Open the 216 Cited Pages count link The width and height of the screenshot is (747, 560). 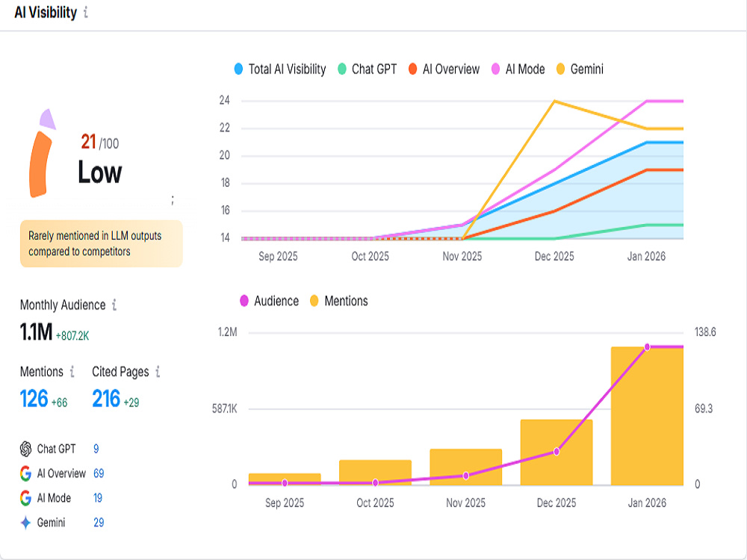coord(106,399)
